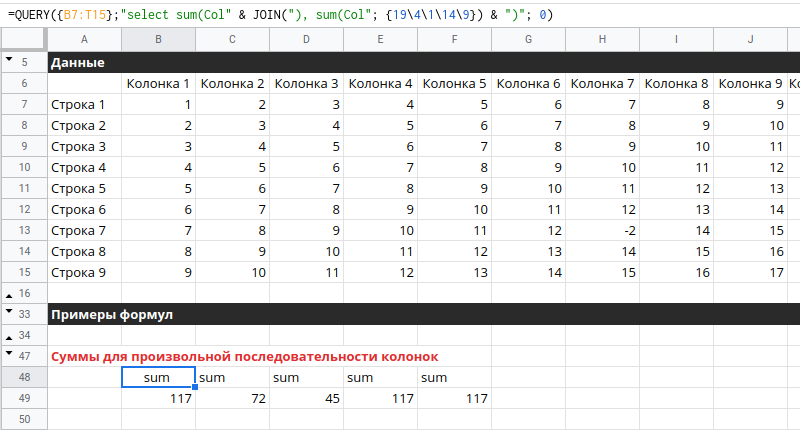Select the row 50 header
800x430 pixels.
coord(24,419)
